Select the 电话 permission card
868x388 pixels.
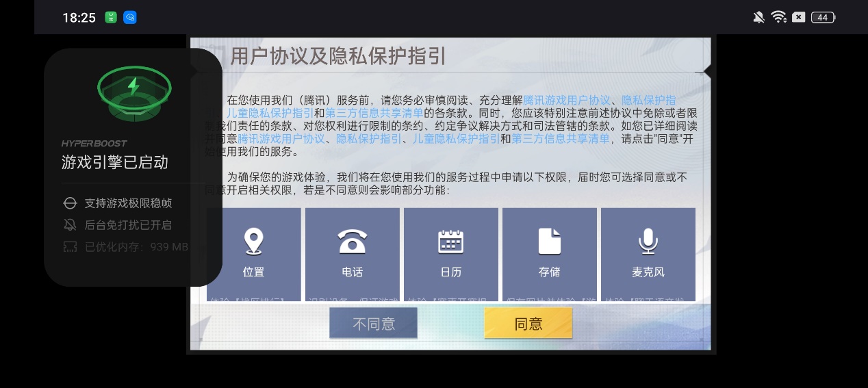click(353, 255)
